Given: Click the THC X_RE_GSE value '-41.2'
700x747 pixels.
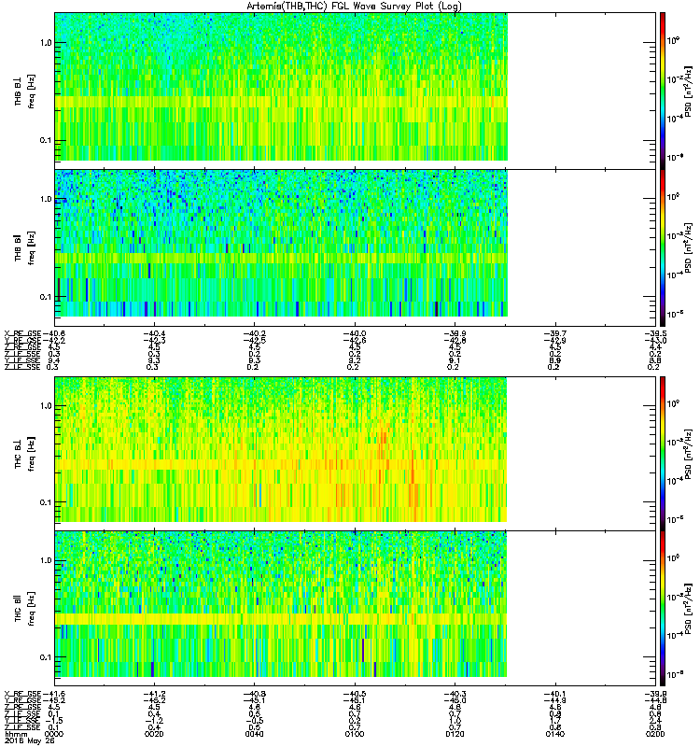Looking at the screenshot, I should [x=154, y=694].
